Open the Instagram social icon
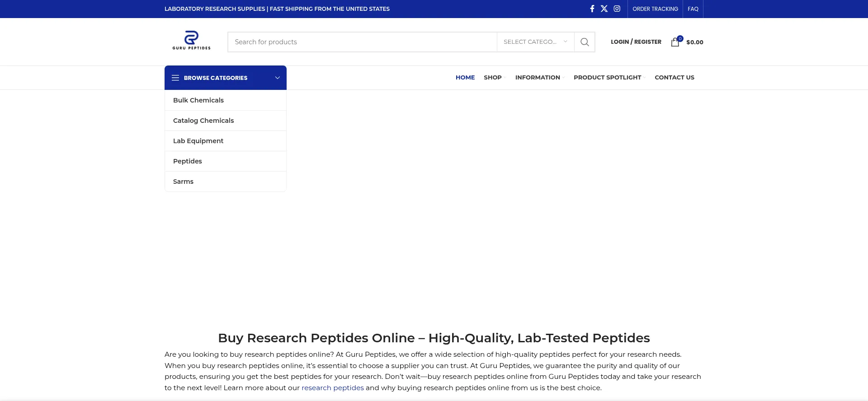 [617, 9]
